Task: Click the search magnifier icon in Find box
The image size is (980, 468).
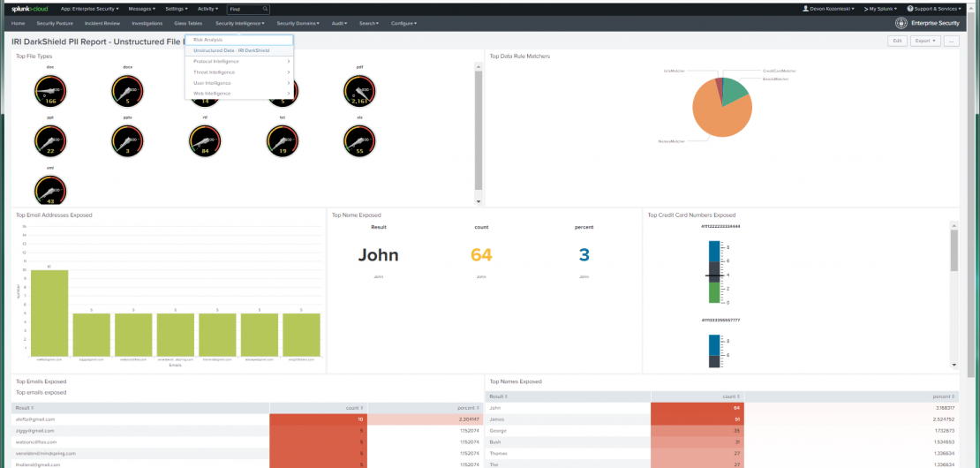Action: [x=265, y=10]
